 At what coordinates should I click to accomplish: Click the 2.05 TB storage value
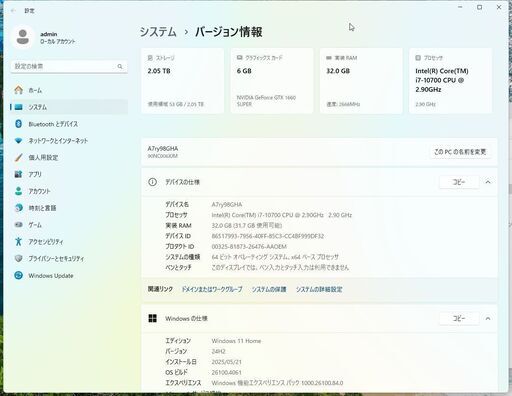click(159, 71)
